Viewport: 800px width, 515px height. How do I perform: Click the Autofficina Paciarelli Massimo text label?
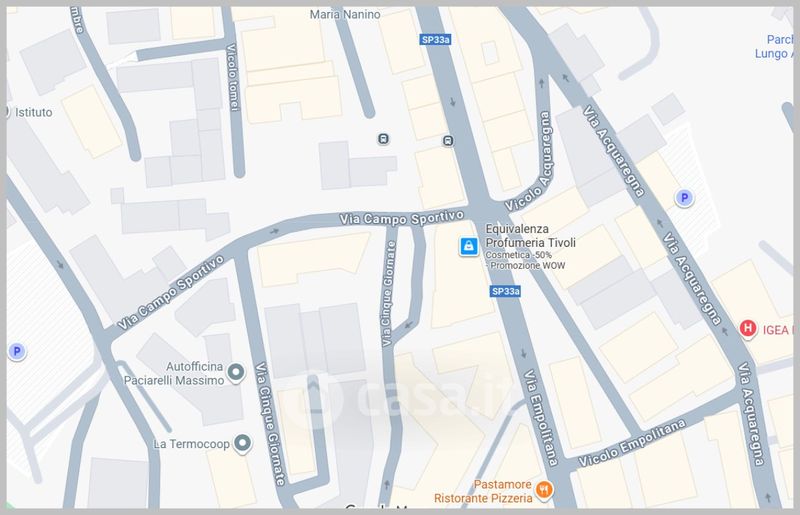(x=181, y=373)
